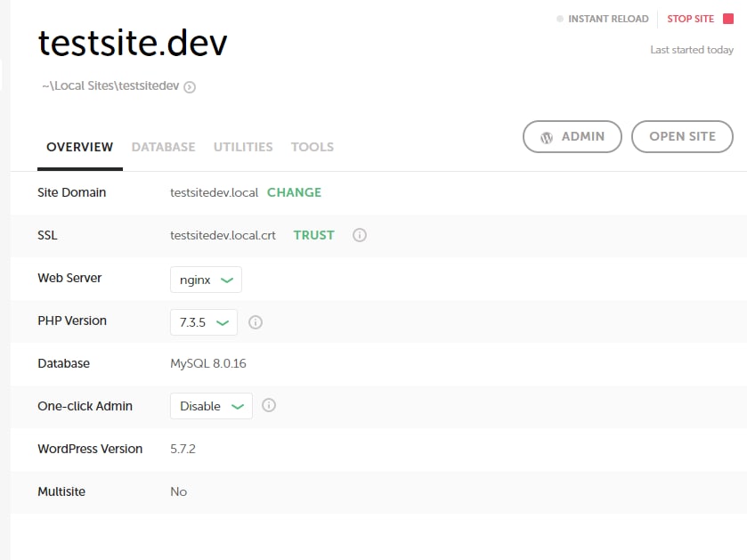Click Change next to site domain

pos(294,192)
